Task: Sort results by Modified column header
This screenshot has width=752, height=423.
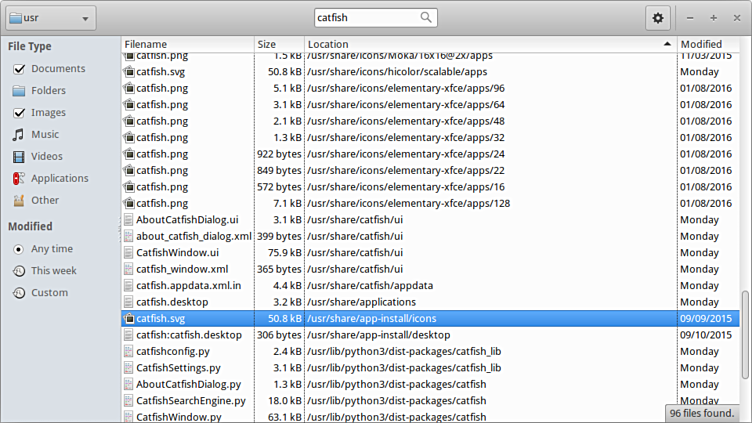Action: [712, 45]
